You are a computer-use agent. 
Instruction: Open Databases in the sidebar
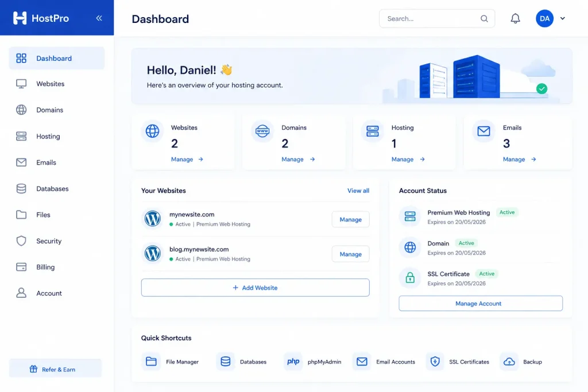point(57,188)
